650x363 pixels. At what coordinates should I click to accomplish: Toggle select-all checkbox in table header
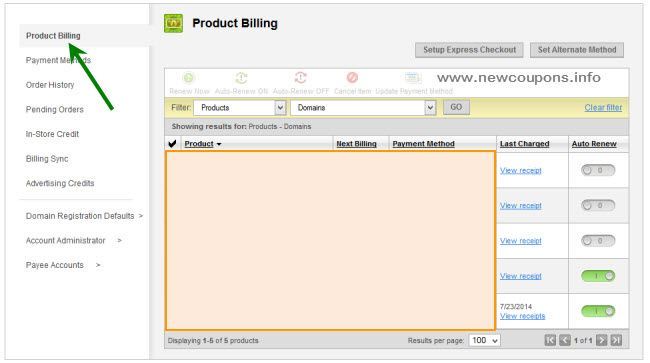172,144
